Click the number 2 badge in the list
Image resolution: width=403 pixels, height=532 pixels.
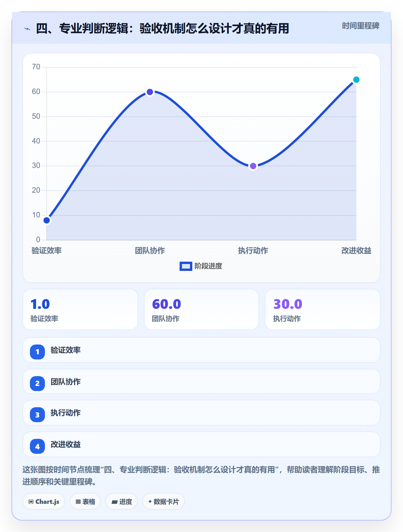click(37, 383)
